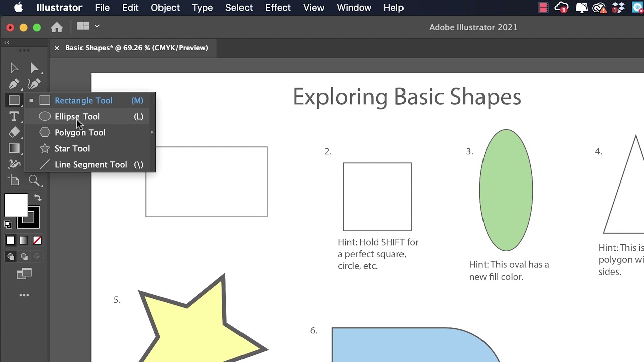Click the Zoom tool magnifier
Viewport: 644px width, 362px height.
point(34,180)
